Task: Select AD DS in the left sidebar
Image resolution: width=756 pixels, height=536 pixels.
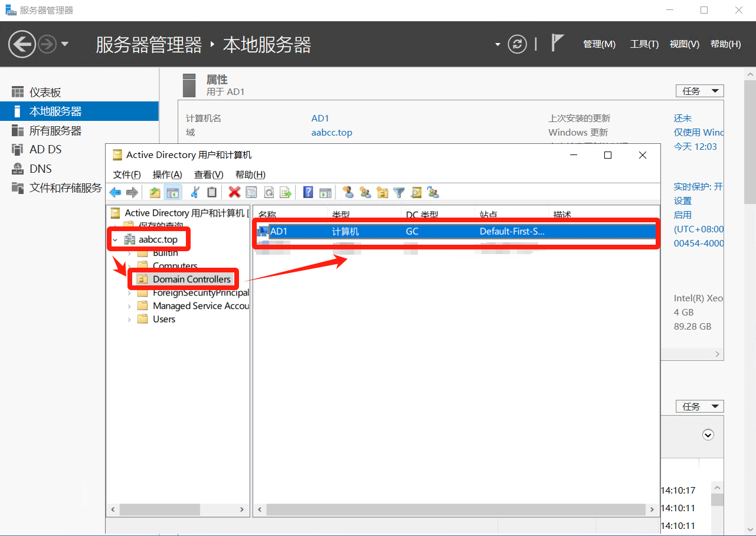Action: point(45,150)
